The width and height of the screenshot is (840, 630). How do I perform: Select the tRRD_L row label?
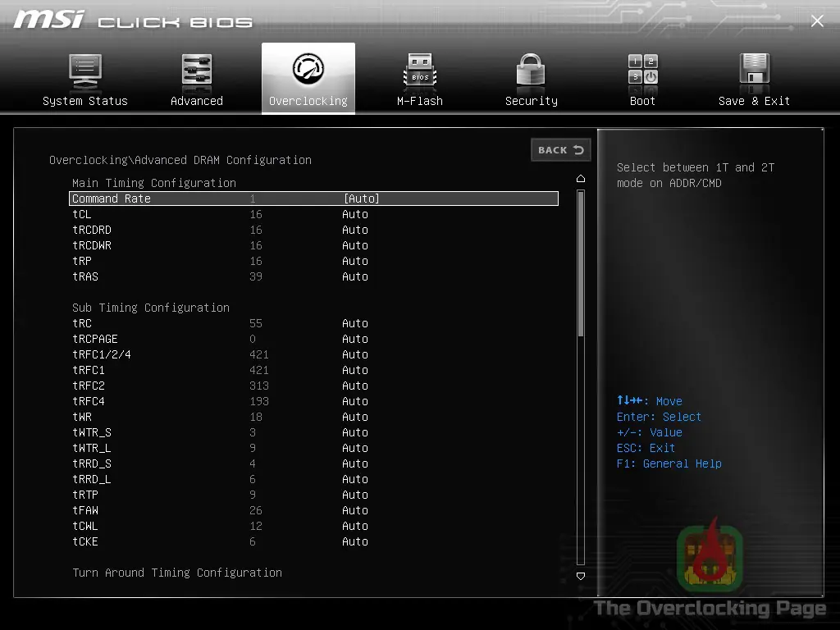coord(92,479)
